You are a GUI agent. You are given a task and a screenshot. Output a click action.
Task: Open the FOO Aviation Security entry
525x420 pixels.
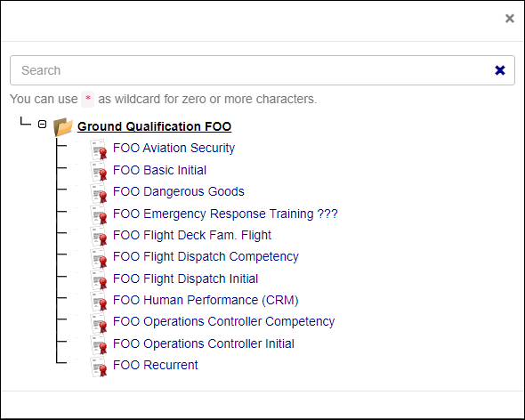click(x=174, y=148)
